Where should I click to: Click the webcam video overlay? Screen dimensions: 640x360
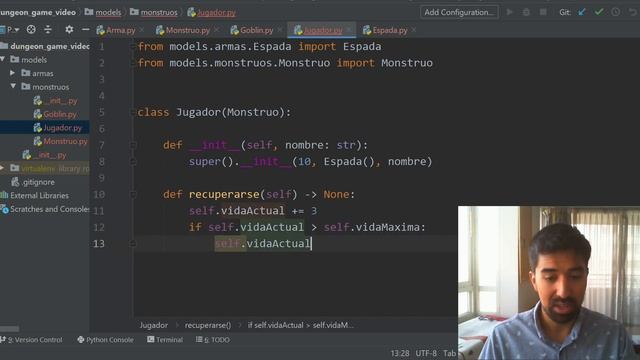click(x=549, y=283)
